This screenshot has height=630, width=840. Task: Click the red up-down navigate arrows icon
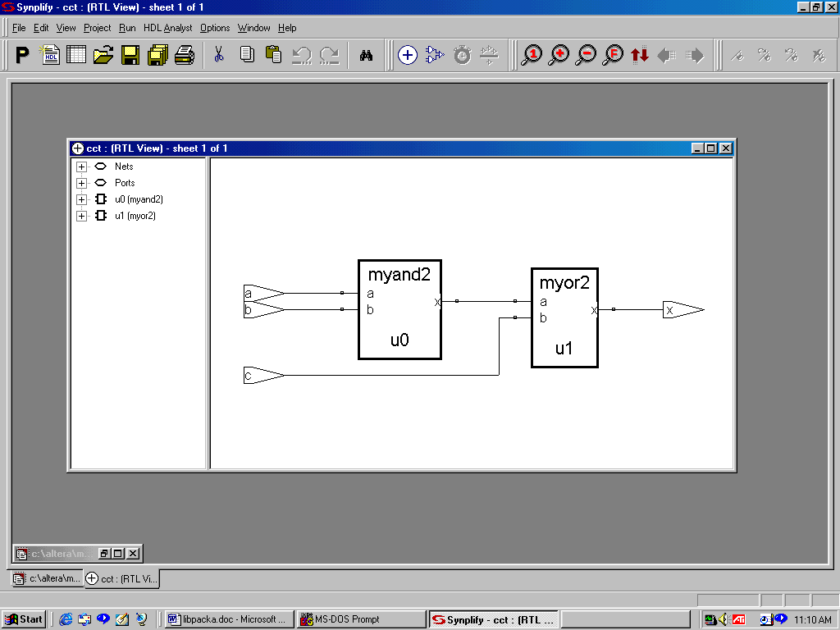point(640,55)
